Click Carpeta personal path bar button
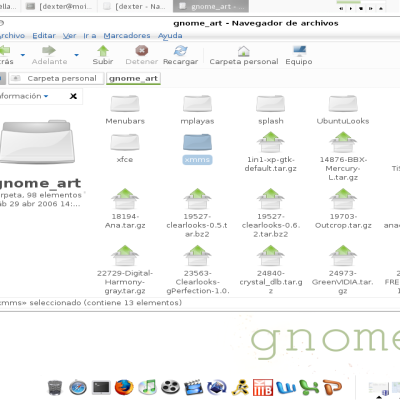400x400 pixels. click(56, 78)
